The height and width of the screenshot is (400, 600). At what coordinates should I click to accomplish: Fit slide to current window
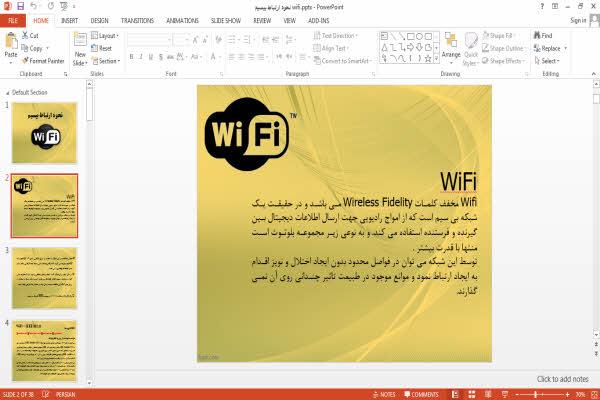tap(594, 394)
